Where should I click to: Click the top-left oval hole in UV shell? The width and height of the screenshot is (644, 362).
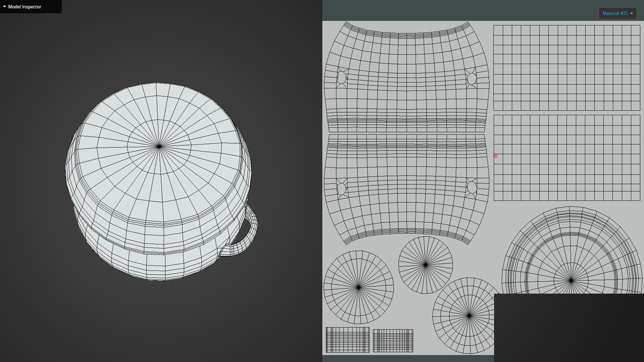point(341,77)
